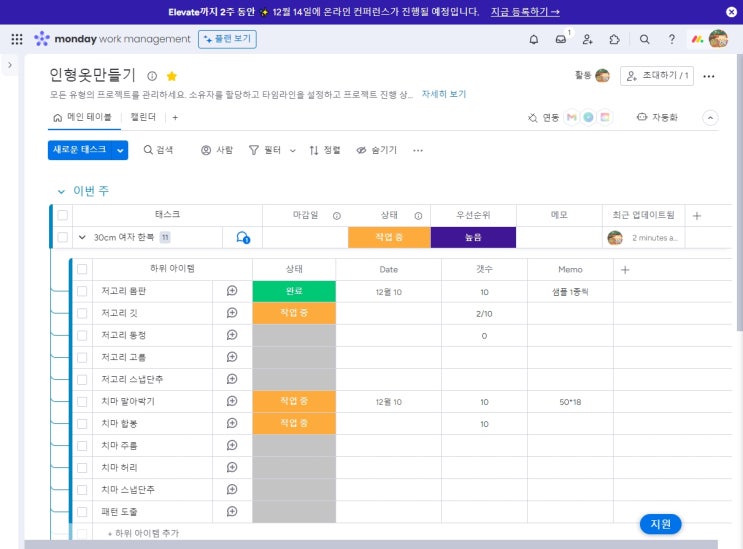Open dropdown arrow on 새로운 태스크 button
This screenshot has height=549, width=743.
[x=121, y=150]
